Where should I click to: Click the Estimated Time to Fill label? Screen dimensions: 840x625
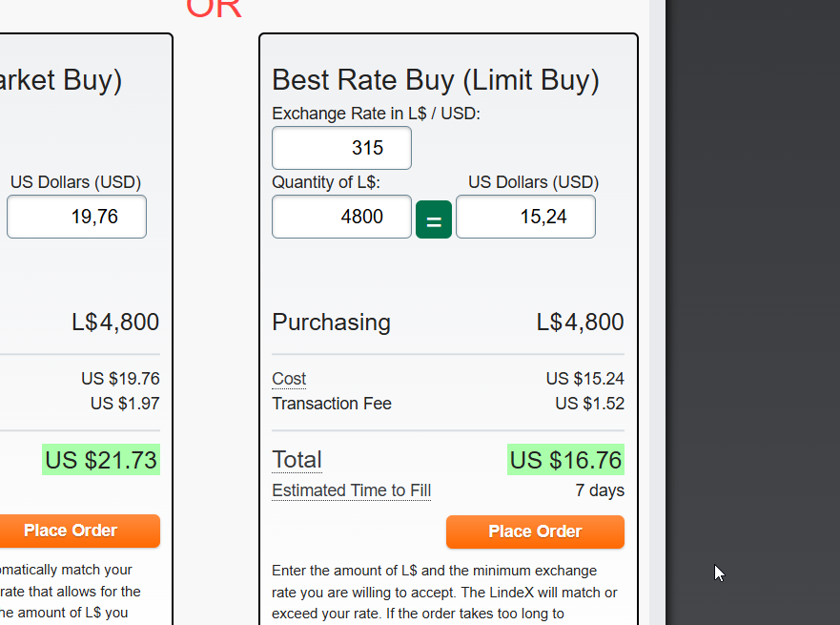351,490
